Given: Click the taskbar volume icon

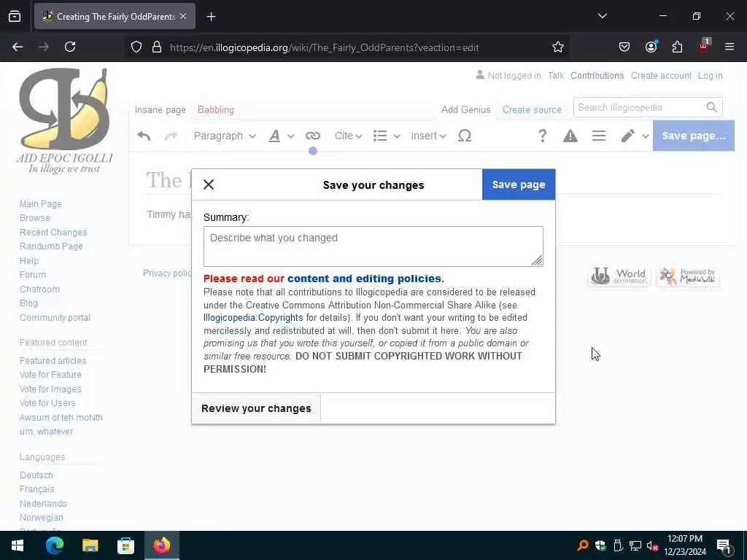Looking at the screenshot, I should (x=652, y=545).
